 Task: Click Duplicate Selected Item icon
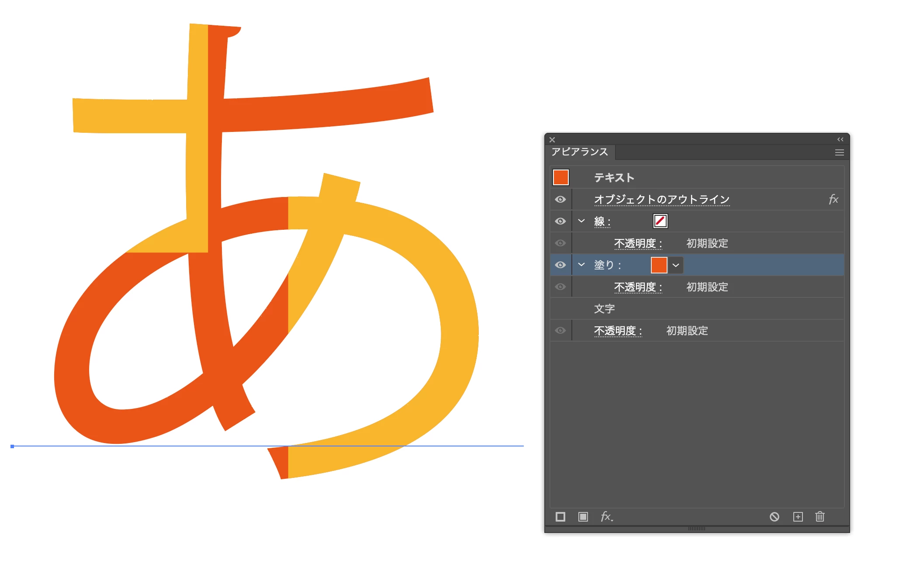click(x=798, y=517)
